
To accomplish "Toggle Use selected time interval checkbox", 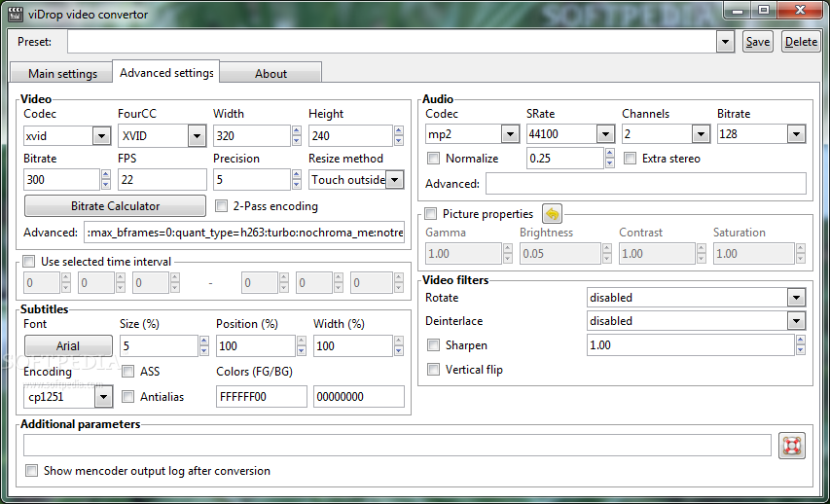I will click(28, 262).
